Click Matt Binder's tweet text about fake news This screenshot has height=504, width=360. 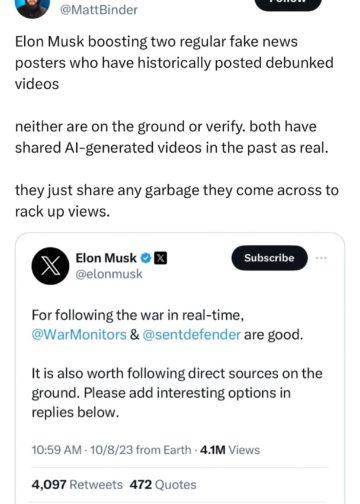(177, 126)
